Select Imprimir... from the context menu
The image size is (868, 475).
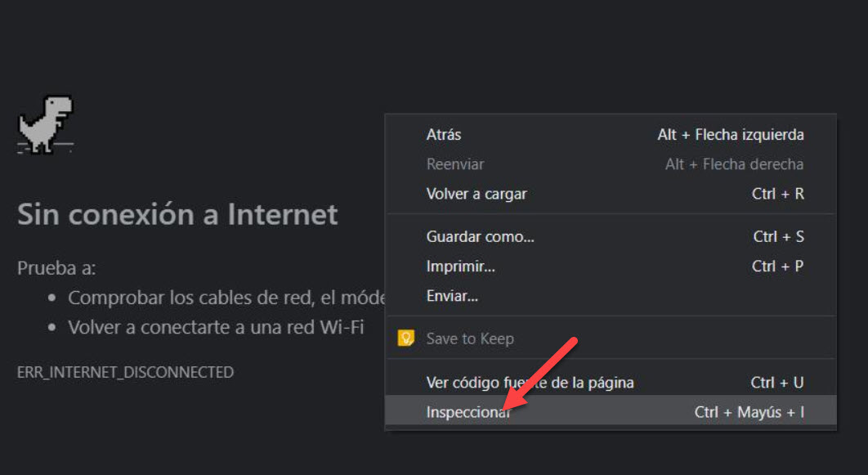[x=460, y=267]
